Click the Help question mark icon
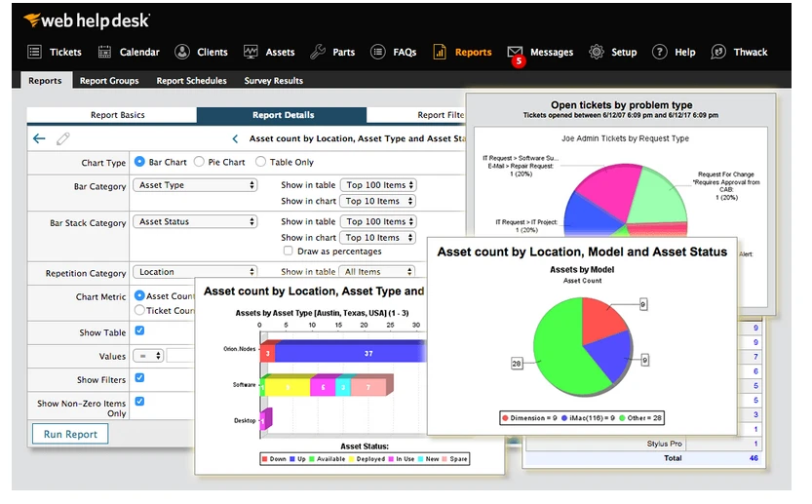Screen dimensions: 812x504 (659, 52)
